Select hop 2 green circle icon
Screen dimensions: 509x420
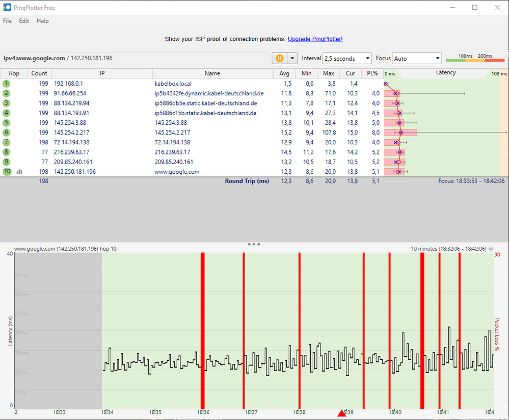click(6, 93)
